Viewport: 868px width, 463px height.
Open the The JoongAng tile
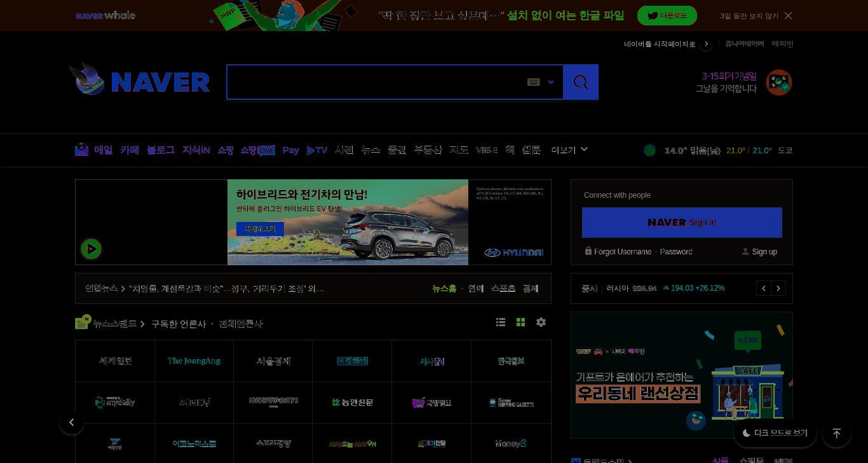(194, 361)
